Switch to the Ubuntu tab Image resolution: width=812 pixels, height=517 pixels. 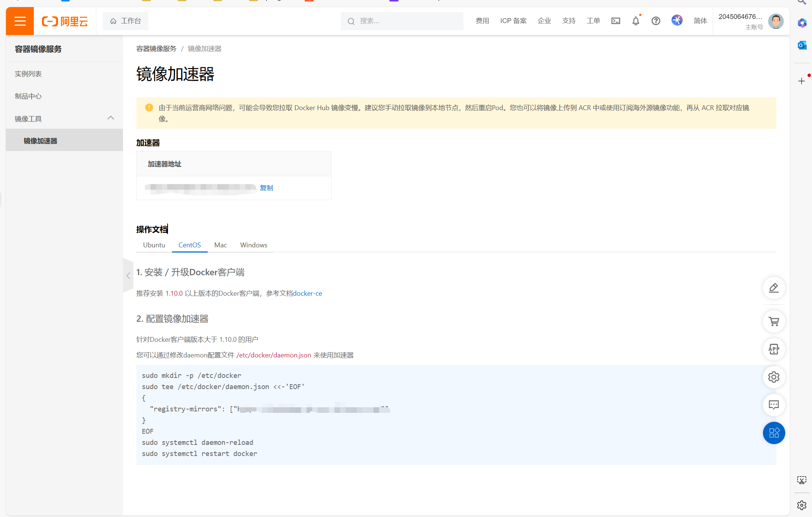[x=154, y=245]
